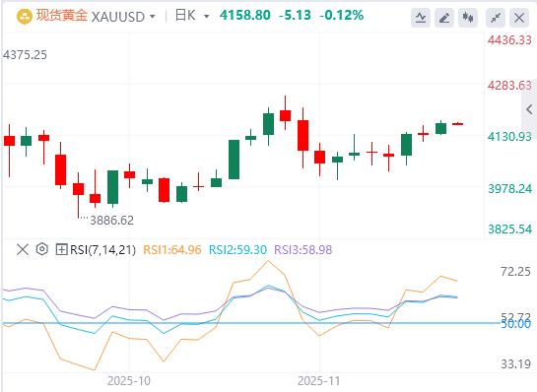The width and height of the screenshot is (537, 392).
Task: Click the shrink/collapse arrows icon
Action: pyautogui.click(x=496, y=18)
